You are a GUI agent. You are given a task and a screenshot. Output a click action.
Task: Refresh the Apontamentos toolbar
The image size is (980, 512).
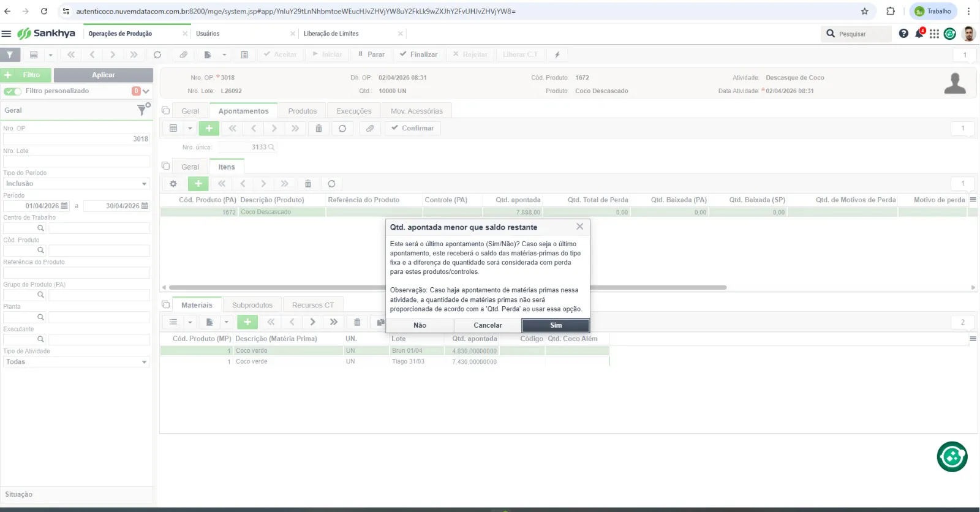click(x=342, y=128)
